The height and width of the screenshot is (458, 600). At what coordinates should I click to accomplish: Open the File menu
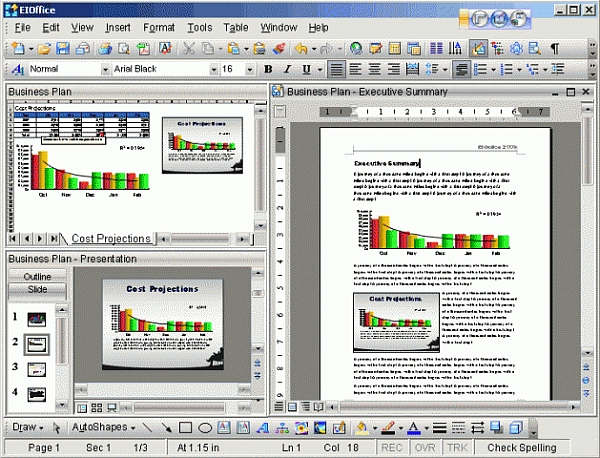click(22, 28)
